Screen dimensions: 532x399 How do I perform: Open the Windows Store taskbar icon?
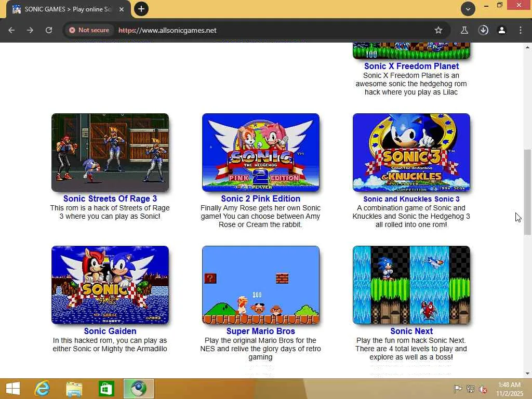[106, 389]
